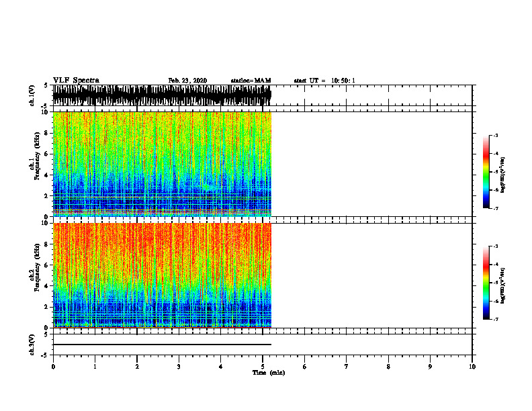Click the "-3" label on ch.1 color bar
Viewport: 532px width, 411px height.
(496, 135)
